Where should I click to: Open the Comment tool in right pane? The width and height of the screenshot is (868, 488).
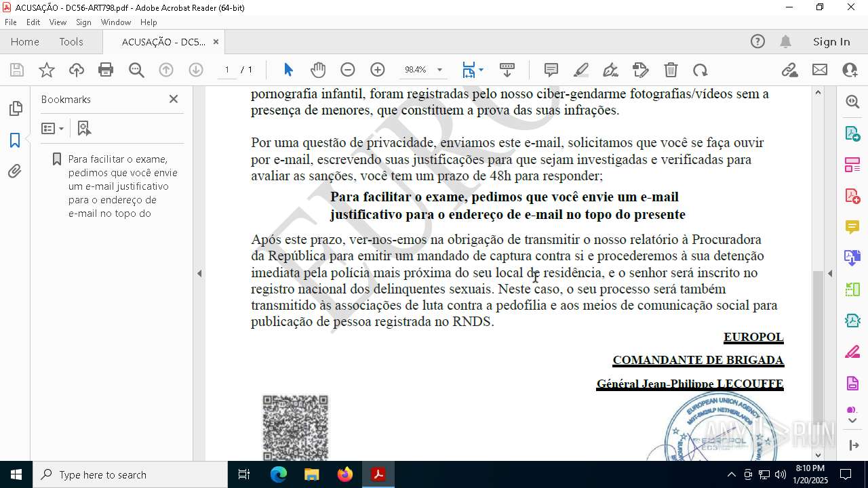852,227
